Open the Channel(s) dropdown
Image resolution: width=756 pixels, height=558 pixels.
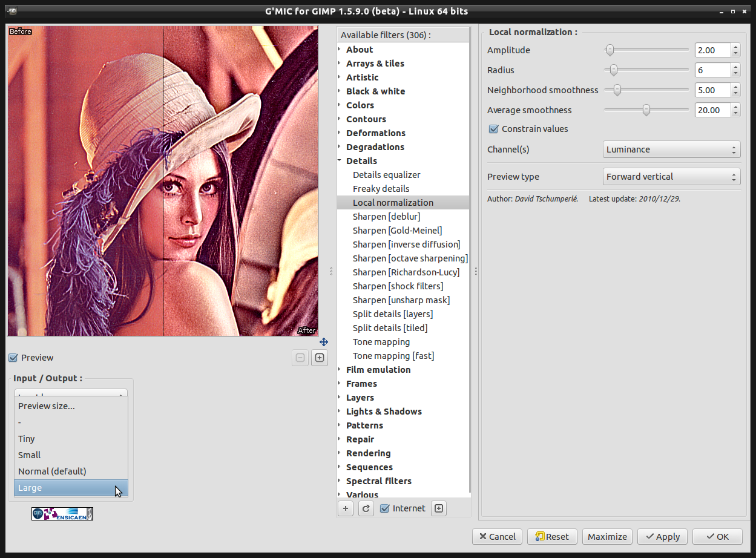[672, 149]
